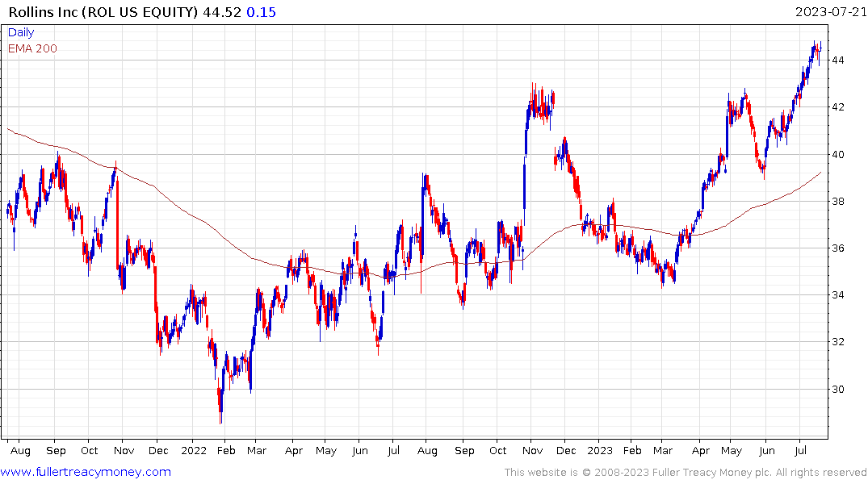Click the chart title 'Rollins Inc (ROL US EQUITY)'
Viewport: 868px width, 484px height.
[103, 11]
